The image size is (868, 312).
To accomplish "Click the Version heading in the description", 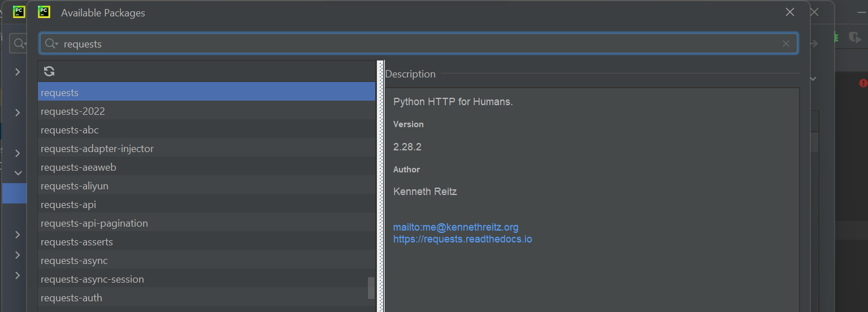I will pyautogui.click(x=409, y=124).
